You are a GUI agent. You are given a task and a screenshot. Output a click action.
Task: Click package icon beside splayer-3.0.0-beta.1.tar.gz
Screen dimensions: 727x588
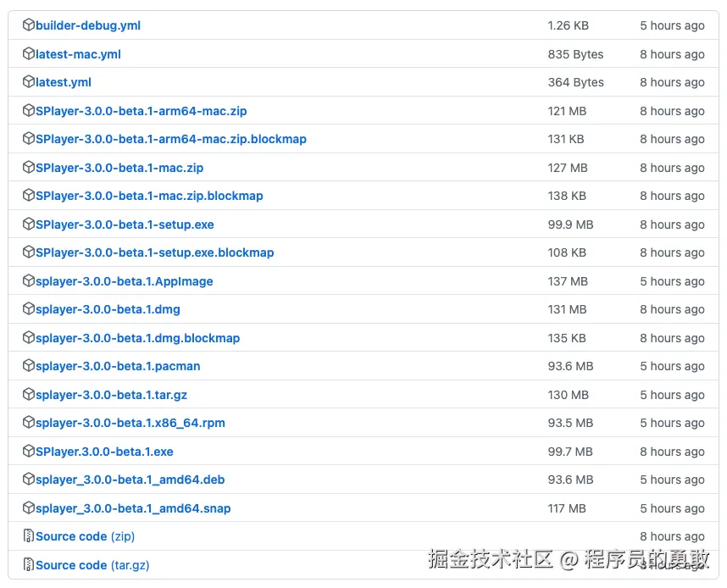tap(29, 394)
